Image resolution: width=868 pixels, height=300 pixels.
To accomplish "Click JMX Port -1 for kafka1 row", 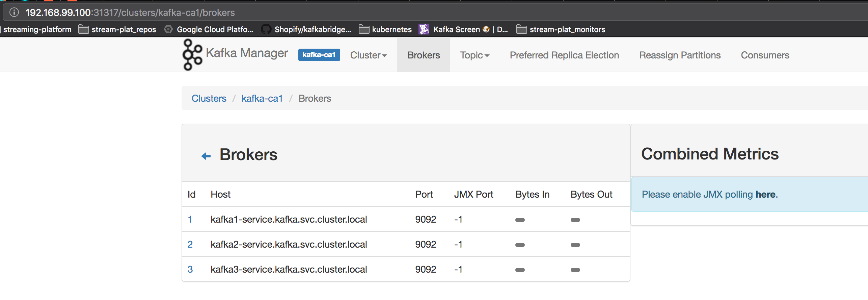I will (x=458, y=219).
